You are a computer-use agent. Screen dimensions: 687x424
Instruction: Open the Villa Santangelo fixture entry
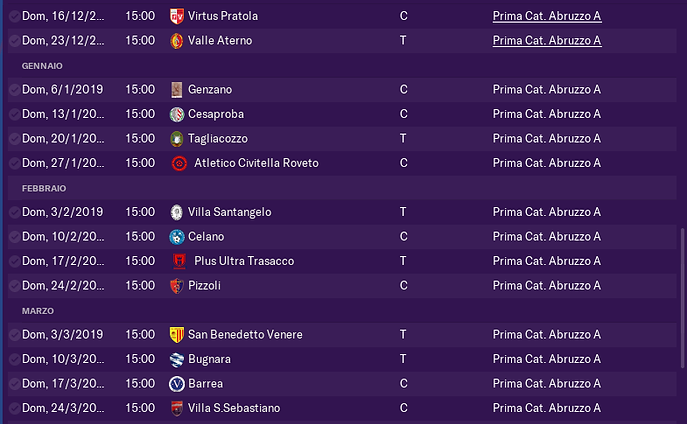click(342, 212)
